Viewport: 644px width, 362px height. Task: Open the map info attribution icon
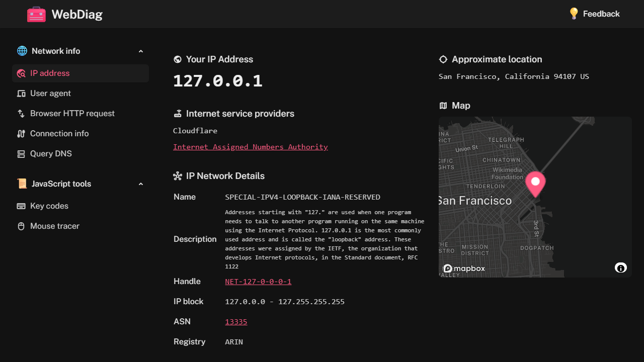point(621,267)
